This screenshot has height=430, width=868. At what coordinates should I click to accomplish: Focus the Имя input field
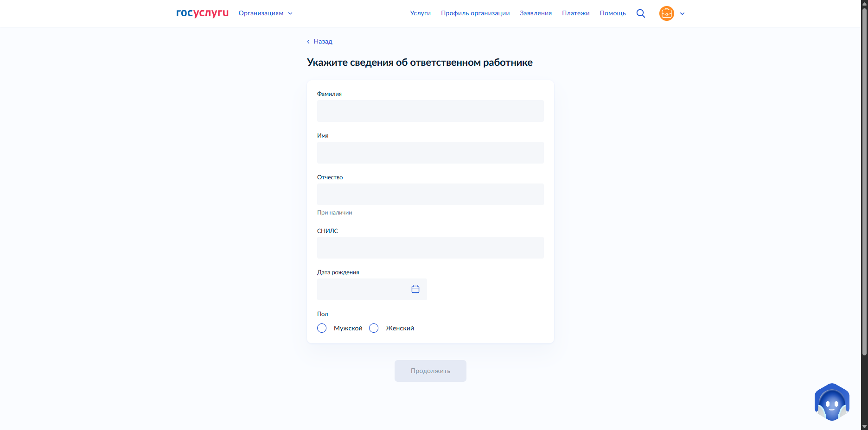click(x=430, y=152)
